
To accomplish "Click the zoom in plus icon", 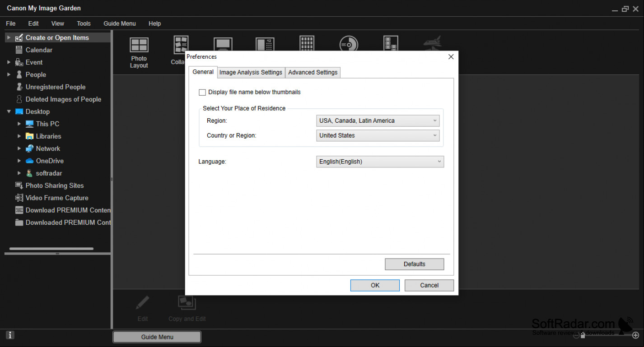I will tap(636, 335).
